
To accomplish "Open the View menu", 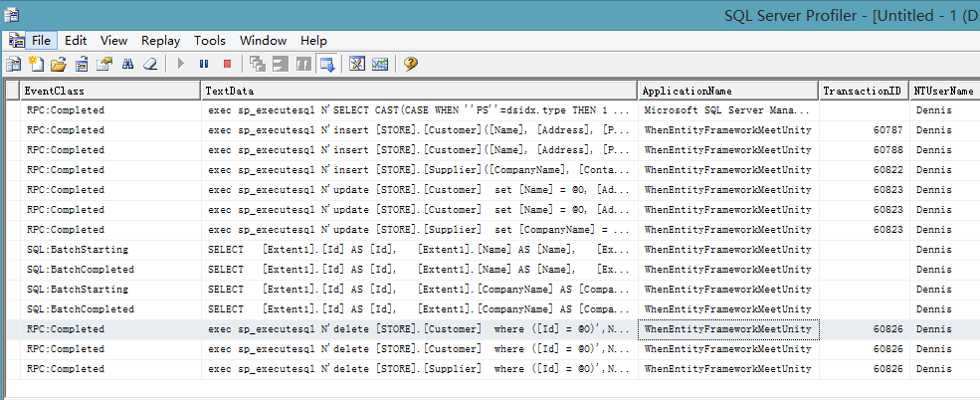I will [x=113, y=41].
